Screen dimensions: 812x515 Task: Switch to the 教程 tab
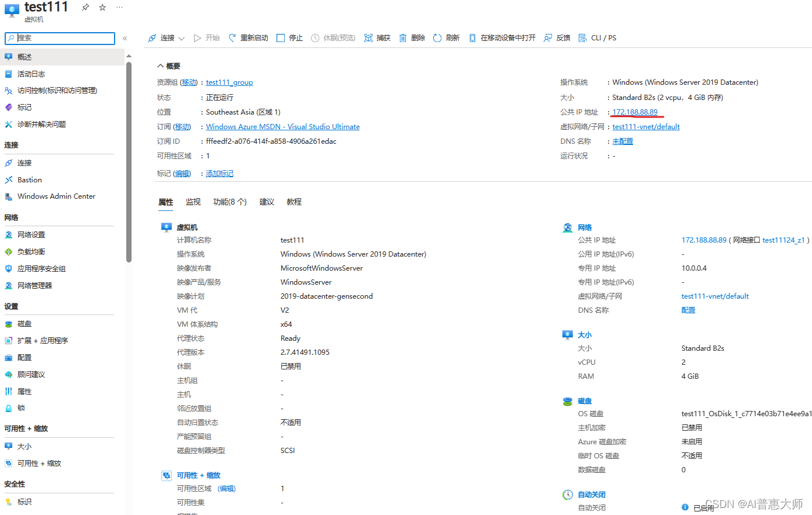click(294, 202)
